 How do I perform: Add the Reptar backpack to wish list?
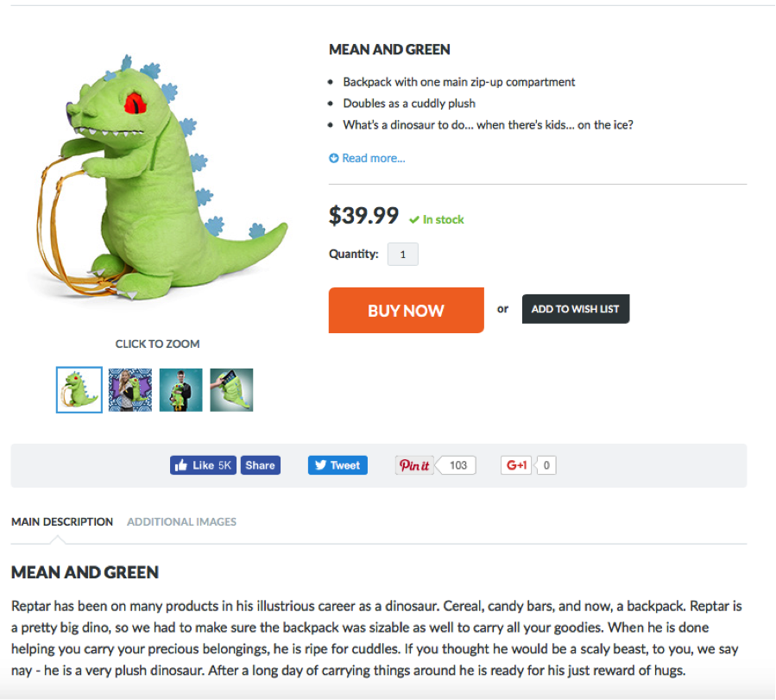(575, 308)
